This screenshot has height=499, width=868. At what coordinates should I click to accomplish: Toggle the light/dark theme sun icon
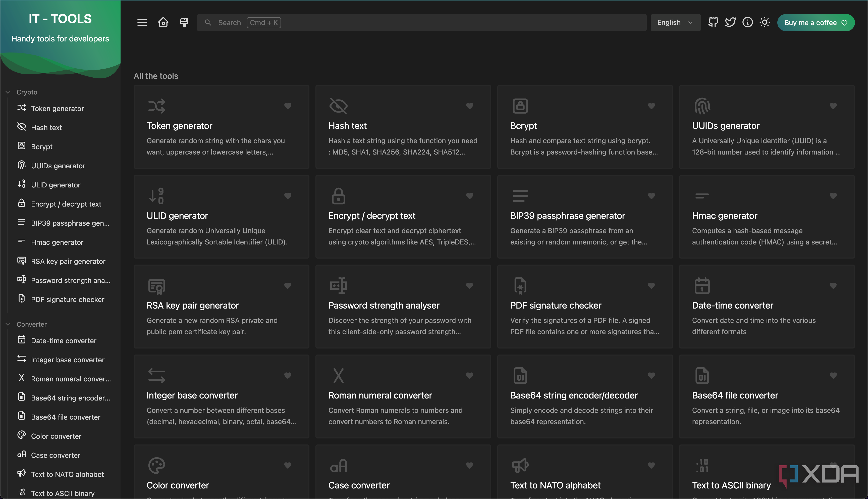[x=765, y=23]
